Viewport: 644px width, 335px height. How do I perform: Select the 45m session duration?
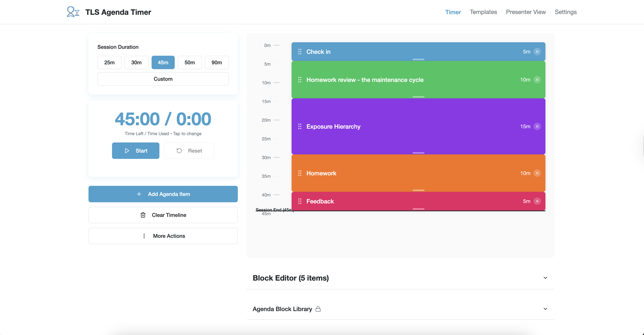163,62
